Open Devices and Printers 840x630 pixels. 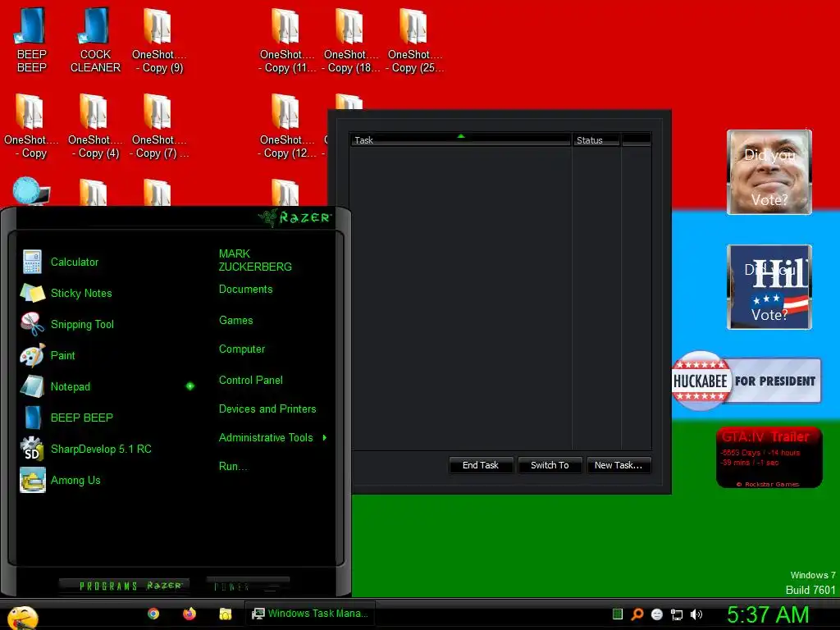click(x=268, y=409)
